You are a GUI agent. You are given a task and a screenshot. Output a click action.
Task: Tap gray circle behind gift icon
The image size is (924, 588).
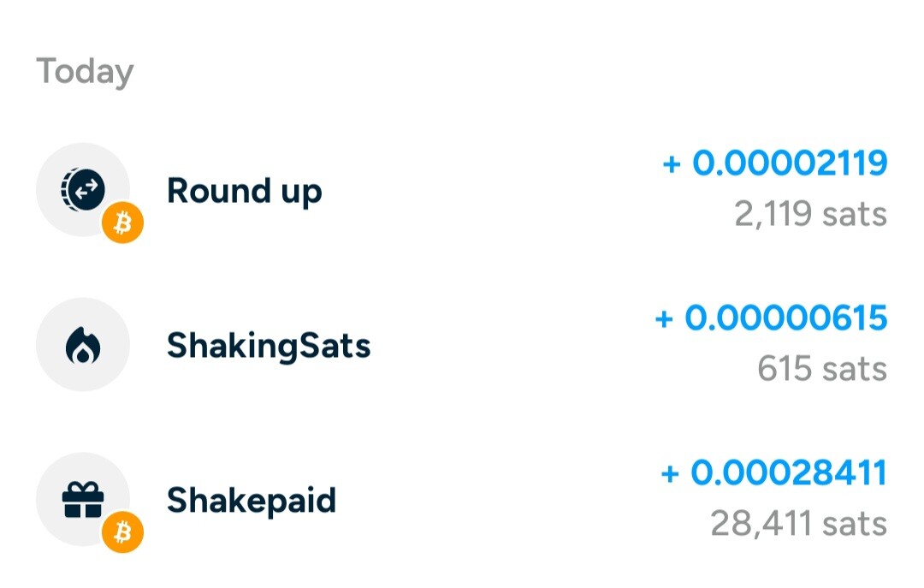(x=83, y=500)
